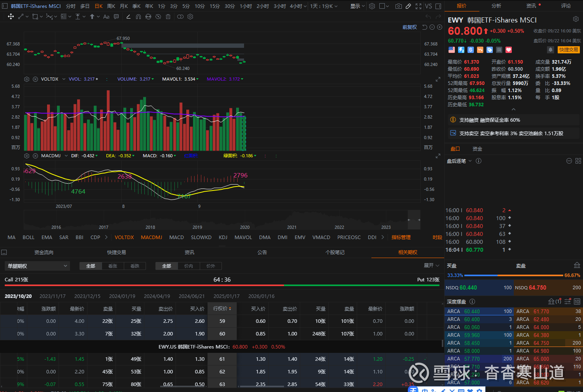
Task: Expand the 4小时 timeframe dropdown
Action: [298, 6]
